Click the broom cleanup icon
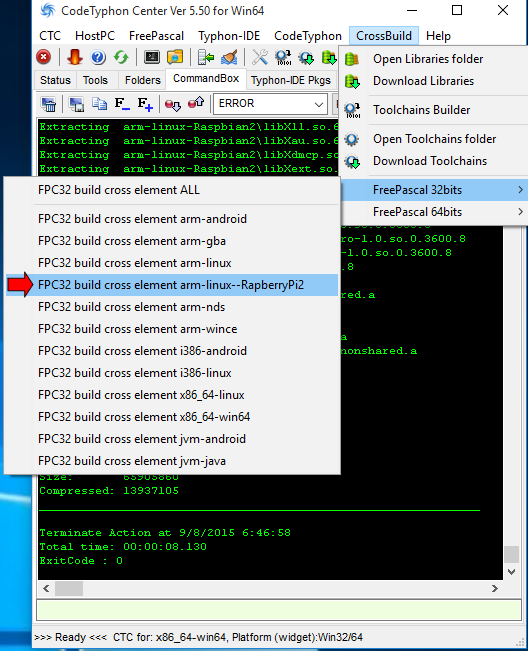528x651 pixels. click(229, 57)
